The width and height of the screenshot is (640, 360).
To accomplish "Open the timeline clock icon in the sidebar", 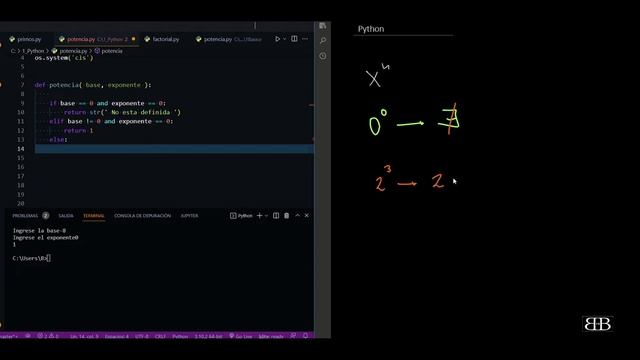I will pyautogui.click(x=323, y=56).
